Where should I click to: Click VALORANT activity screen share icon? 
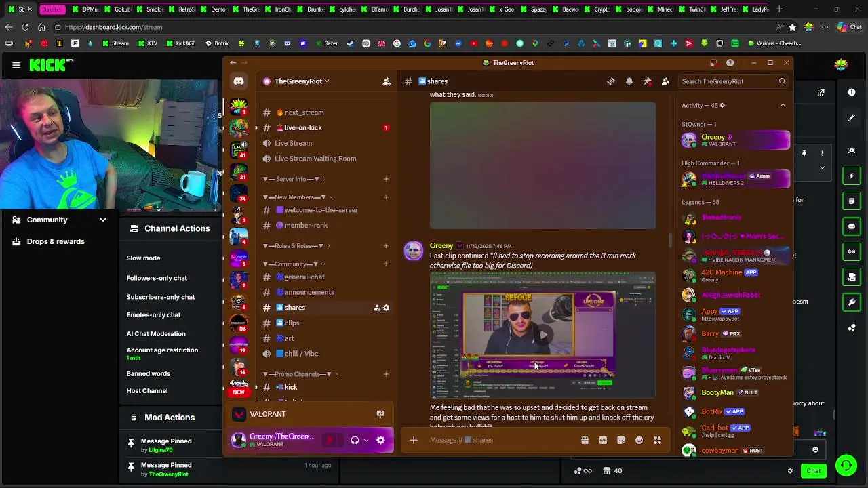click(x=380, y=414)
